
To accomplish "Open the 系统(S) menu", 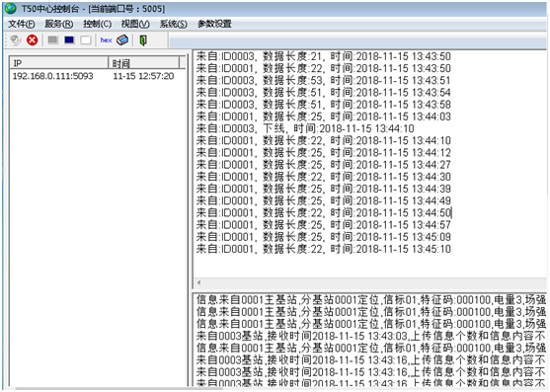I will [x=173, y=25].
